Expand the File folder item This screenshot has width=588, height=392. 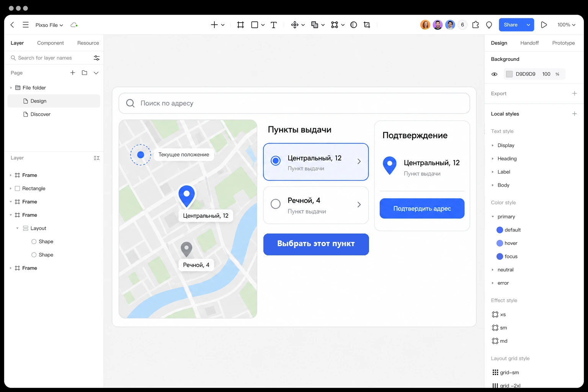click(11, 88)
